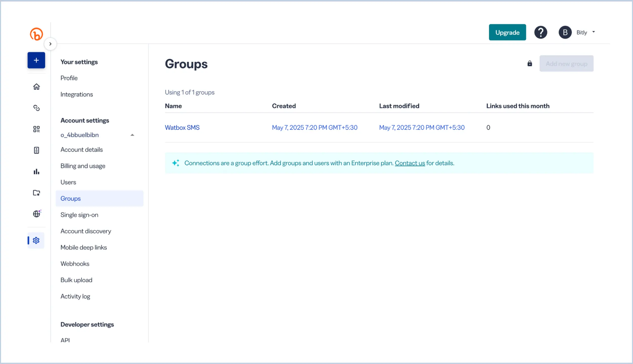Open Billing and usage
633x364 pixels.
coord(83,166)
